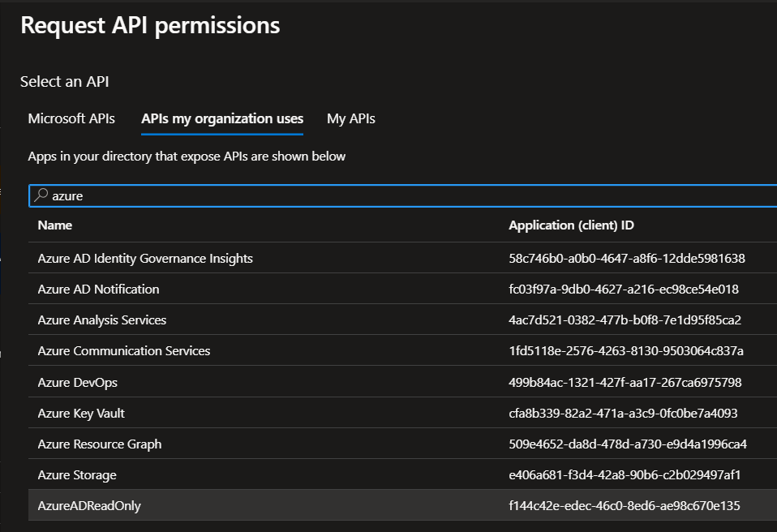Viewport: 777px width, 532px height.
Task: Click client ID 499b84ac-1321-427f-aa17-267ca6975798
Action: 625,383
